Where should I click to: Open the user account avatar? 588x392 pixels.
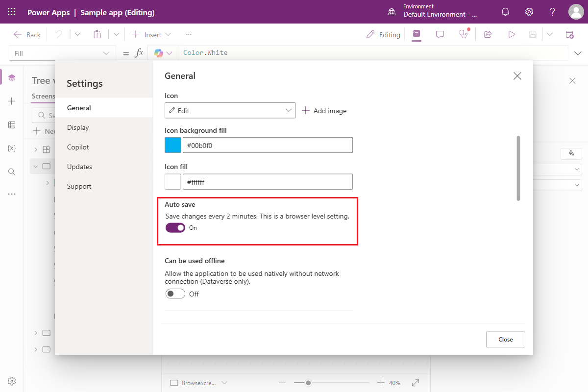576,12
